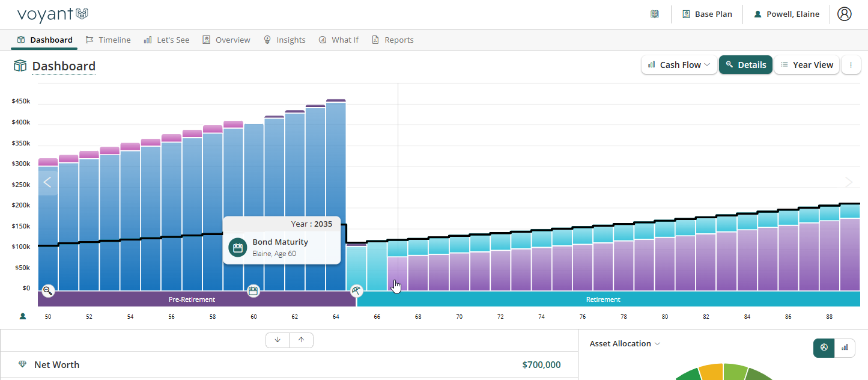Click the Bond Maturity calendar marker
This screenshot has width=868, height=380.
coord(253,291)
